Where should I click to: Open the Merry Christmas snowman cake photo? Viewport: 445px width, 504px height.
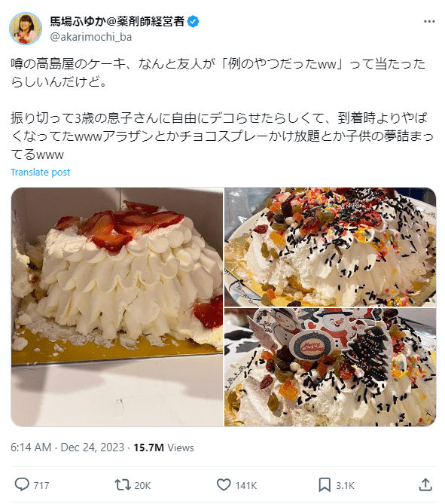[x=331, y=368]
